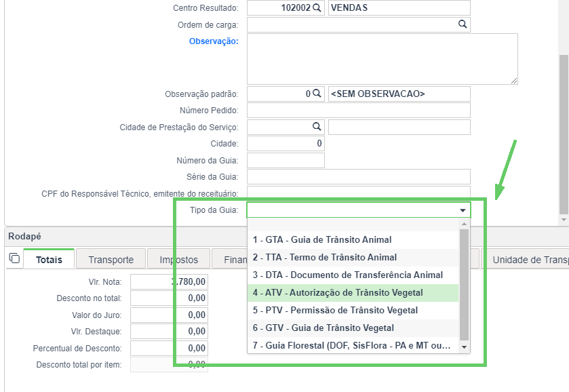Focus the CPF do Responsável Técnico field
Viewport: 569px width, 392px height.
click(x=359, y=192)
